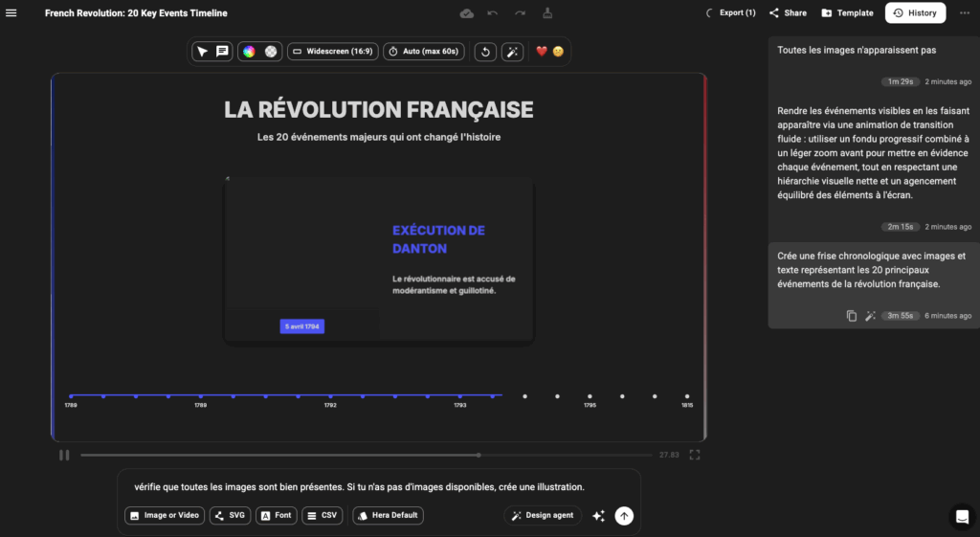Open the Auto (max 60s) duration dropdown
Screen dimensions: 980x537
tap(424, 52)
